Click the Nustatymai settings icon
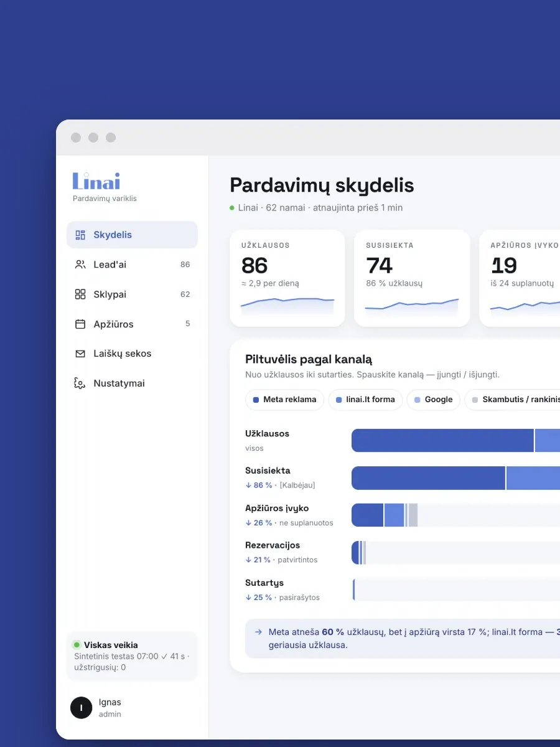560x747 pixels. tap(79, 383)
